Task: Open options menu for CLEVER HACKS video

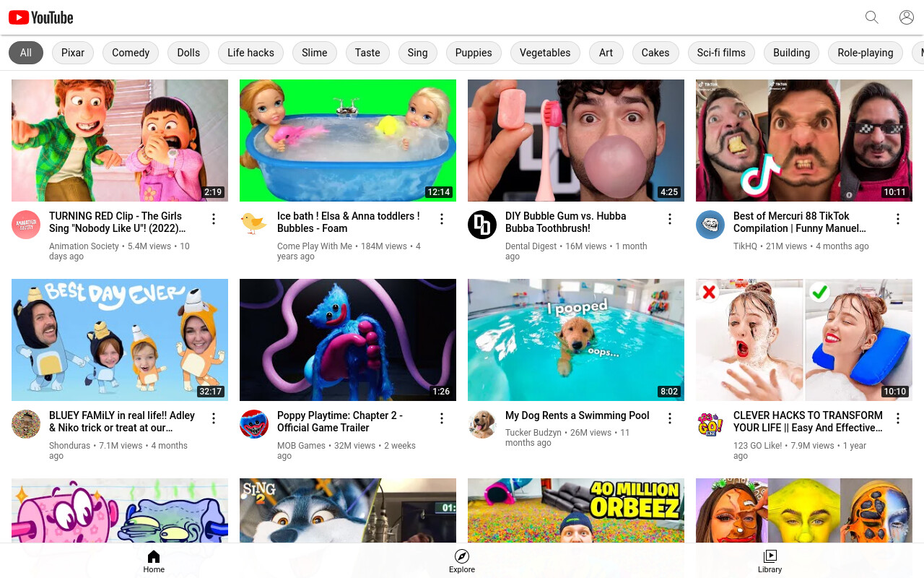Action: click(898, 418)
